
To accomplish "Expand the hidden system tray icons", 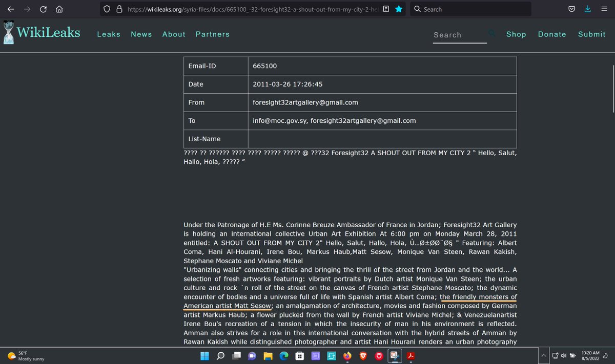I will click(x=544, y=356).
